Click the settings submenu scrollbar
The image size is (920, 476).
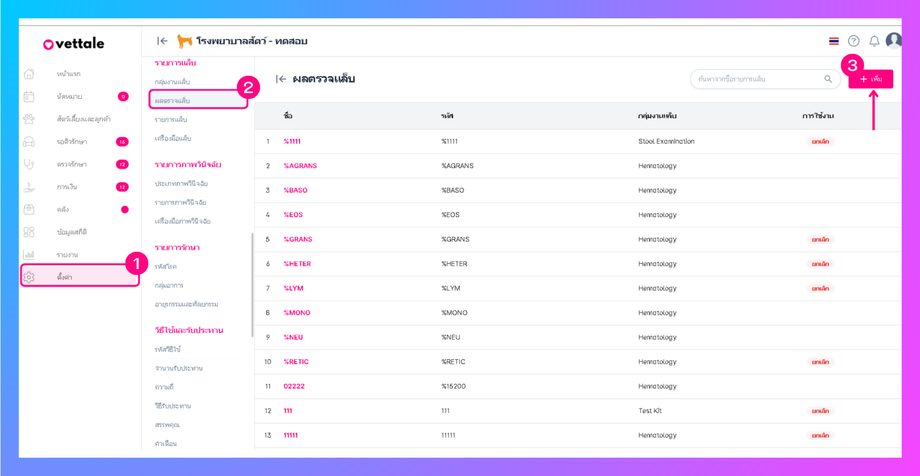pos(252,285)
